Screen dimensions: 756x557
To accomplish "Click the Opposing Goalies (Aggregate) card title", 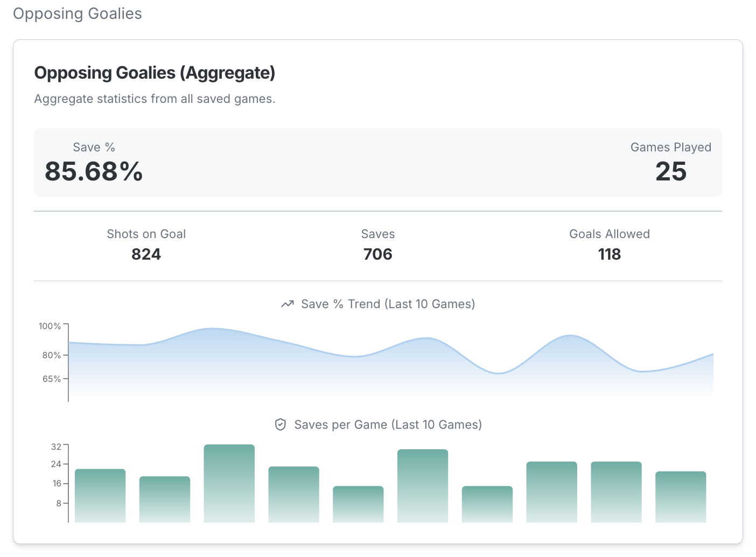I will click(155, 73).
